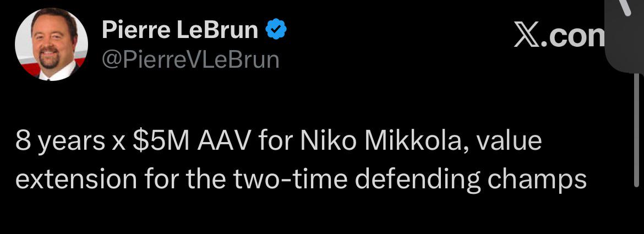Click the word "extension" starting the second line

point(74,179)
